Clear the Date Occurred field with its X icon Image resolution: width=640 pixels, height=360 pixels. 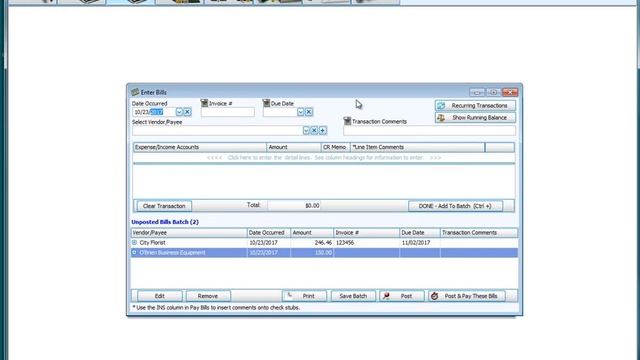(187, 112)
